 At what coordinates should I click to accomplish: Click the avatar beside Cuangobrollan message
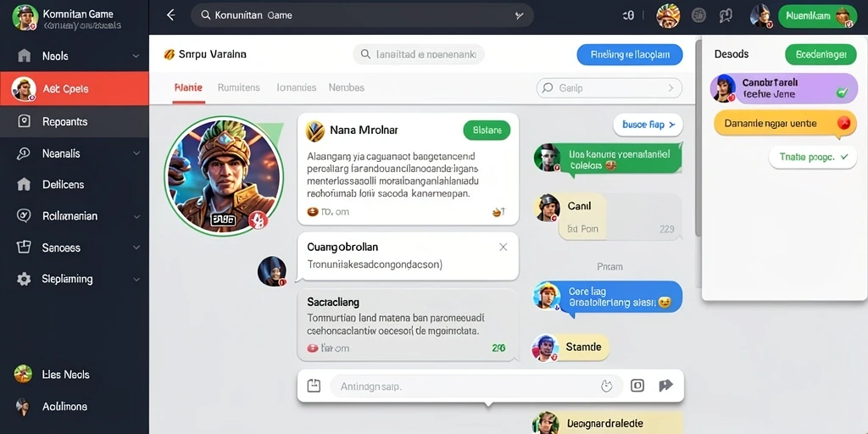pos(272,270)
